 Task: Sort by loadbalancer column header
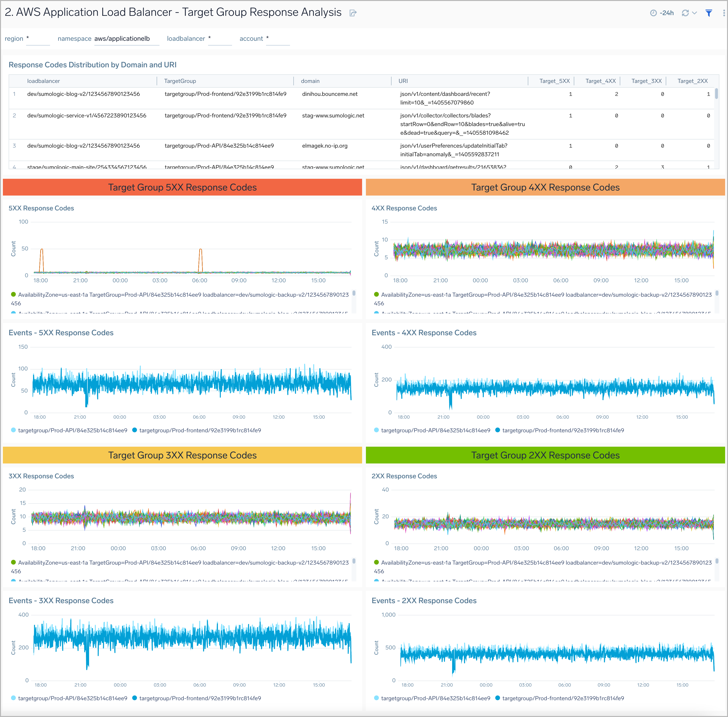point(43,81)
